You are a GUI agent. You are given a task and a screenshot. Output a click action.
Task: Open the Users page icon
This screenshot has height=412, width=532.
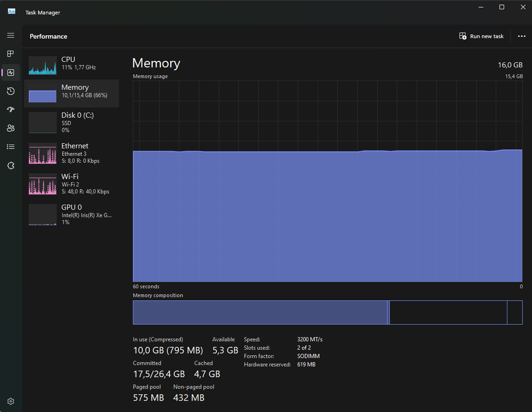click(11, 128)
